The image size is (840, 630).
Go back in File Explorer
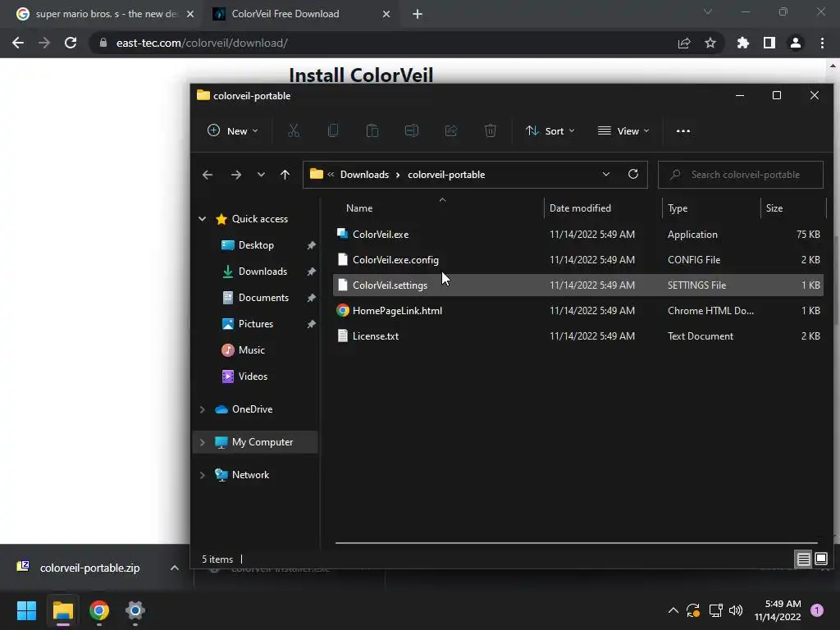click(x=208, y=175)
